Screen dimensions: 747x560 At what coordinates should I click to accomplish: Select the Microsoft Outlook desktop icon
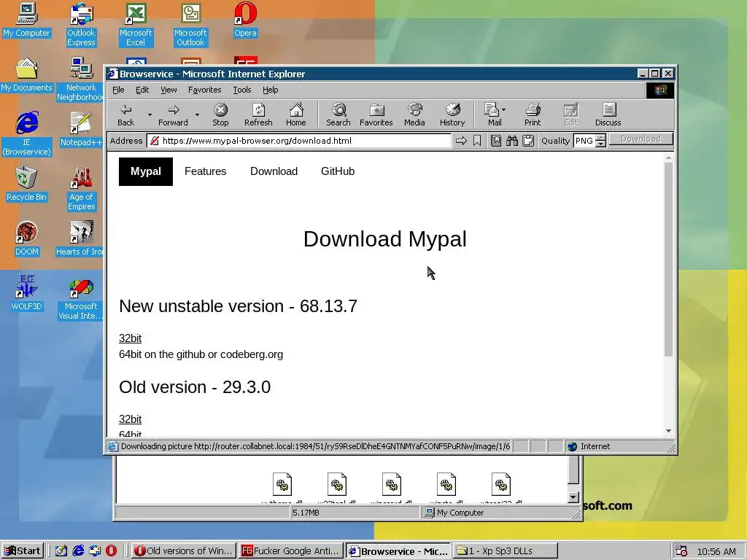[190, 25]
